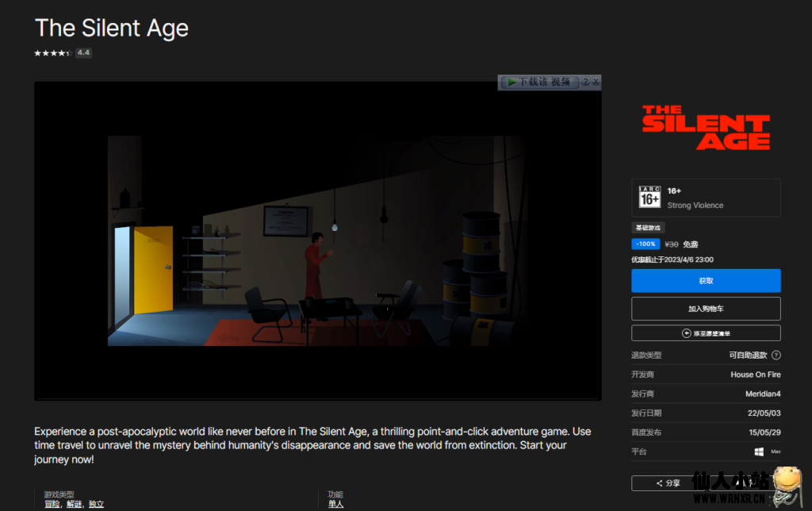Click the Strong Violence rating description

(695, 206)
